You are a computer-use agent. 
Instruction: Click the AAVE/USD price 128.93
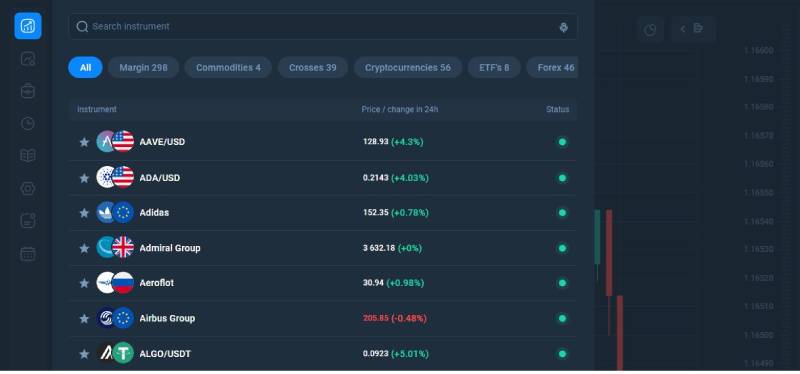(376, 141)
